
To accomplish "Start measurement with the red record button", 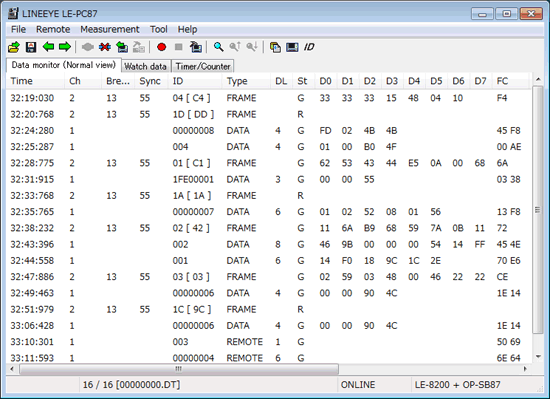I will coord(161,47).
